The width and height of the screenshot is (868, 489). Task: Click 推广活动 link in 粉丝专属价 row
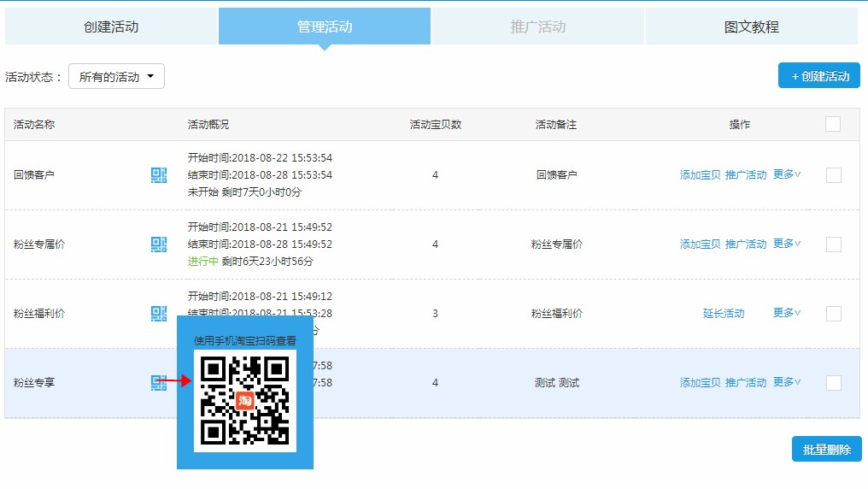[746, 244]
